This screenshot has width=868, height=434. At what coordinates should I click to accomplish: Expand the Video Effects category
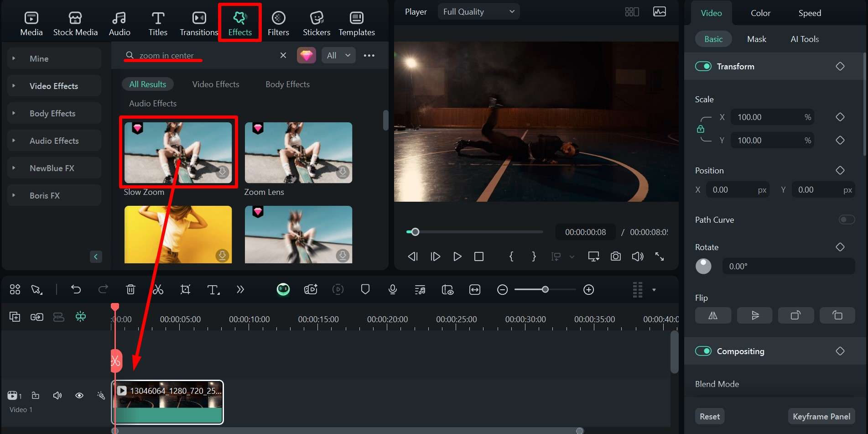click(54, 86)
